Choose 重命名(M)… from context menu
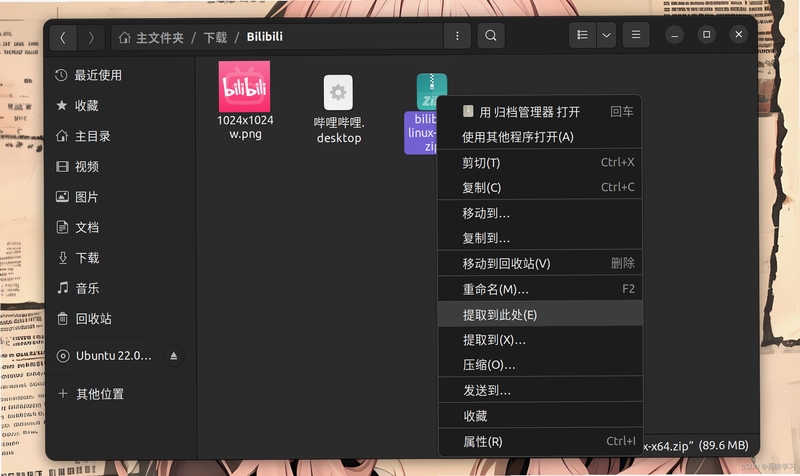 point(540,289)
